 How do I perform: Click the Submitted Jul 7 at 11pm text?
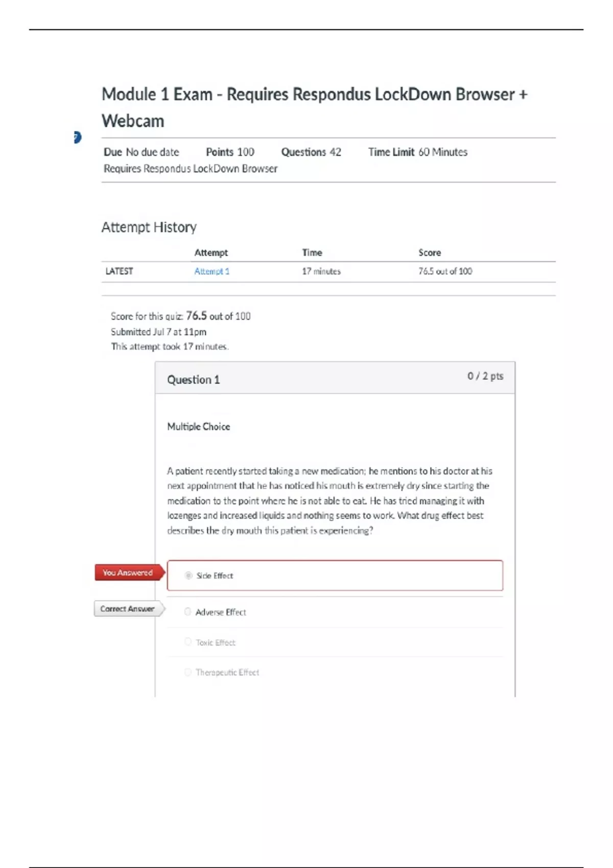(x=158, y=332)
